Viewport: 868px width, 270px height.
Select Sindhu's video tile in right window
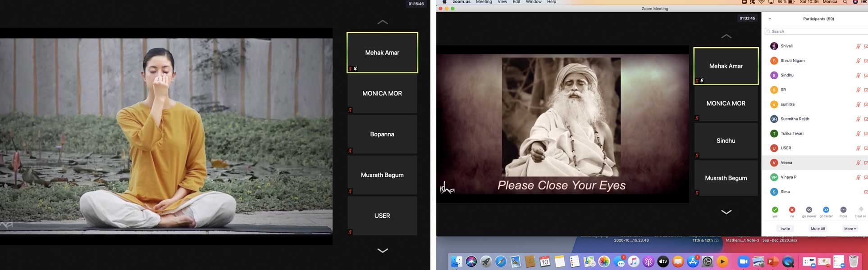click(x=726, y=140)
